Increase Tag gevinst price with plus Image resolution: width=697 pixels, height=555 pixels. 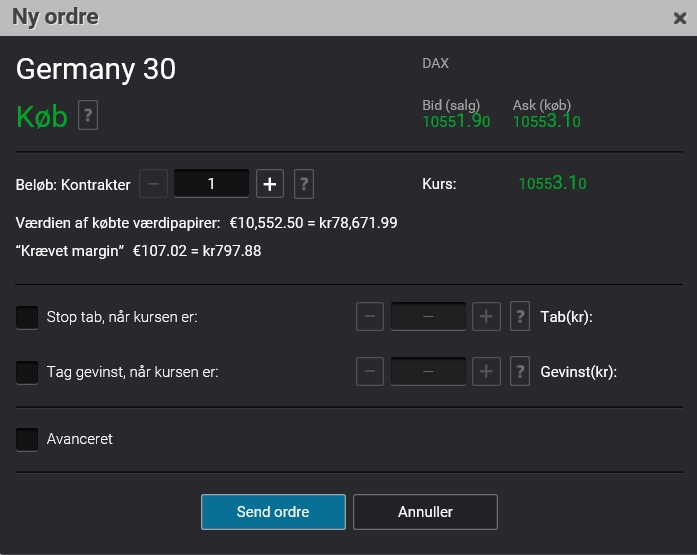(x=486, y=371)
